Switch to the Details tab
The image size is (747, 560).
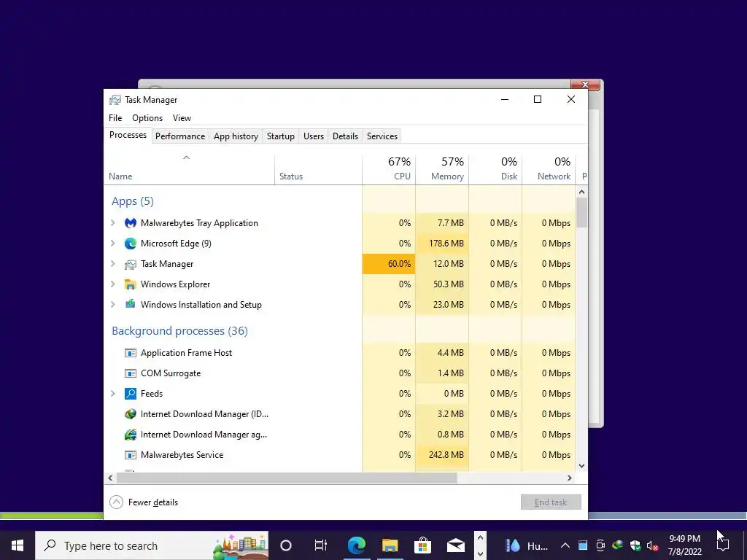coord(345,136)
